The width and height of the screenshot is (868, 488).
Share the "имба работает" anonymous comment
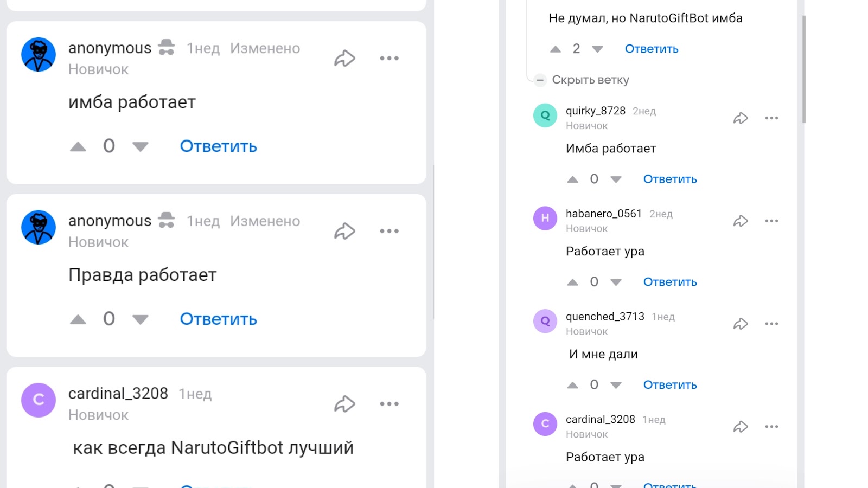pos(344,58)
